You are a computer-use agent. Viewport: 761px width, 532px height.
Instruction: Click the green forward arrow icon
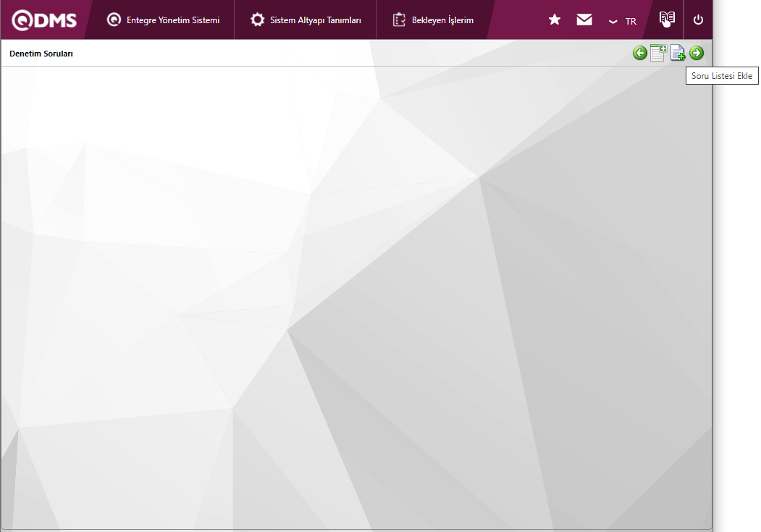697,53
